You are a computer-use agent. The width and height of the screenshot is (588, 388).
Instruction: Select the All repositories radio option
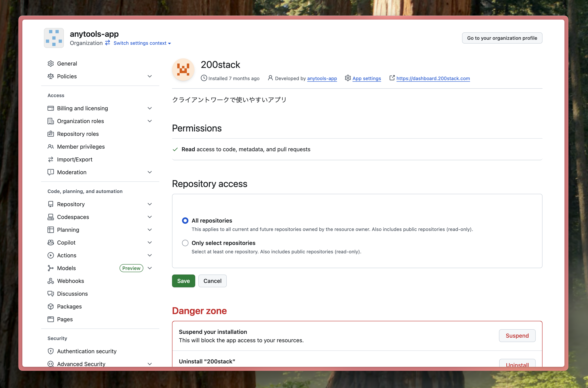pyautogui.click(x=185, y=221)
